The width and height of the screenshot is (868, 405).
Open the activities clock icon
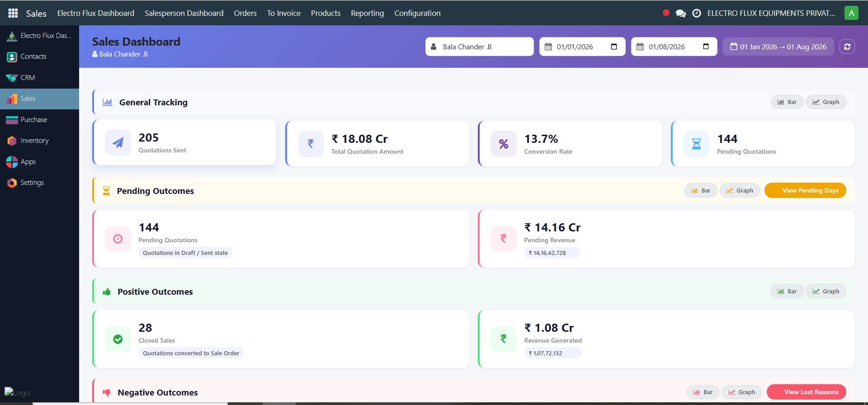(x=697, y=13)
